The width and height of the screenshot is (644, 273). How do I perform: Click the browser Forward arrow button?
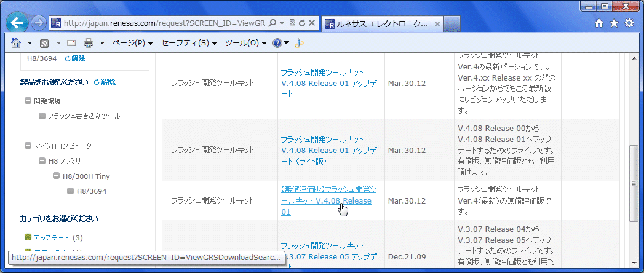pos(39,23)
